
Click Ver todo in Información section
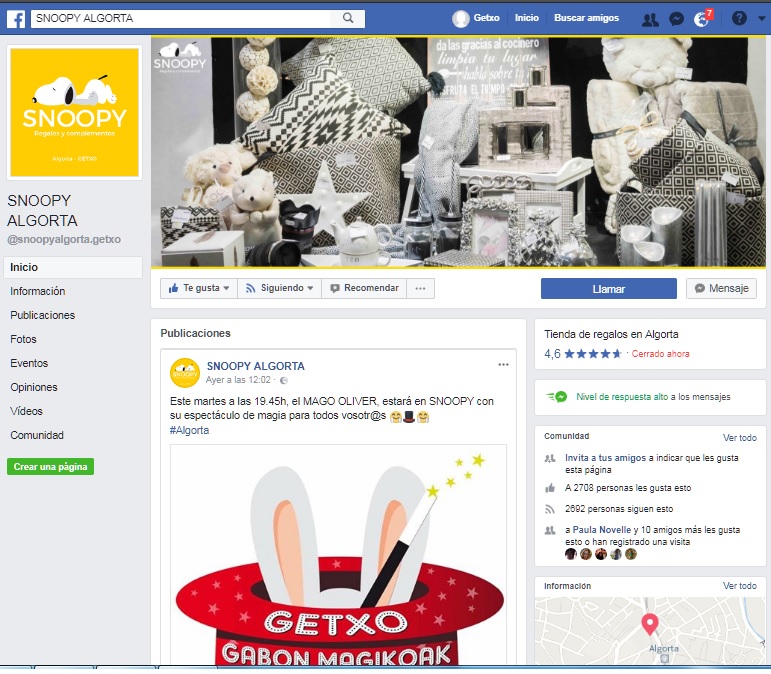pos(740,586)
